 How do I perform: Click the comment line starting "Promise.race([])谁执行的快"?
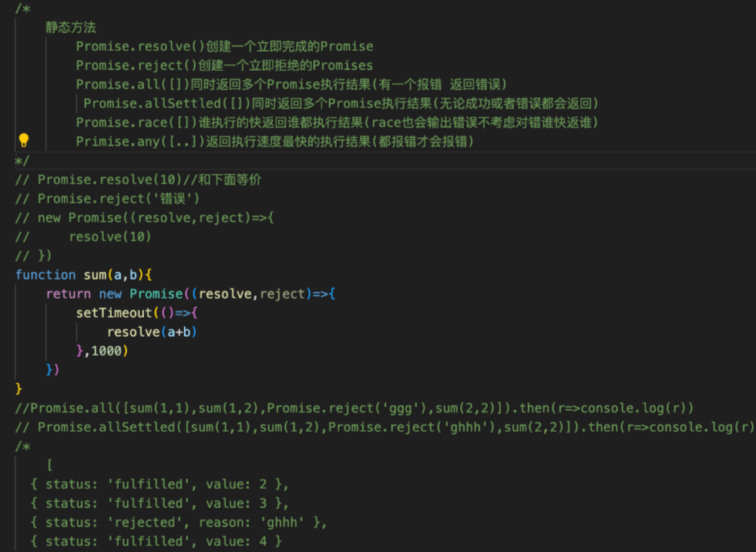337,123
